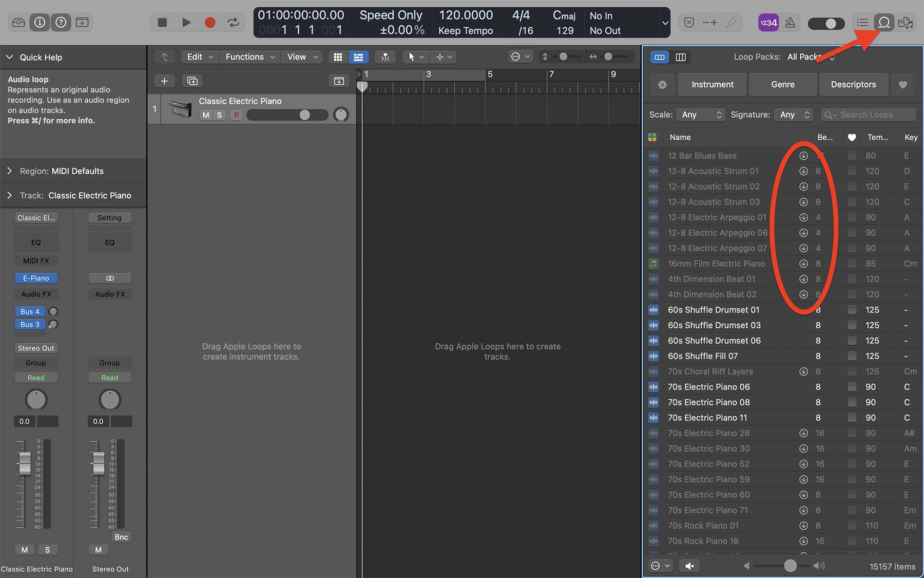Mark 60s Shuffle Drumset 01 as favorite
This screenshot has height=578, width=924.
click(852, 310)
